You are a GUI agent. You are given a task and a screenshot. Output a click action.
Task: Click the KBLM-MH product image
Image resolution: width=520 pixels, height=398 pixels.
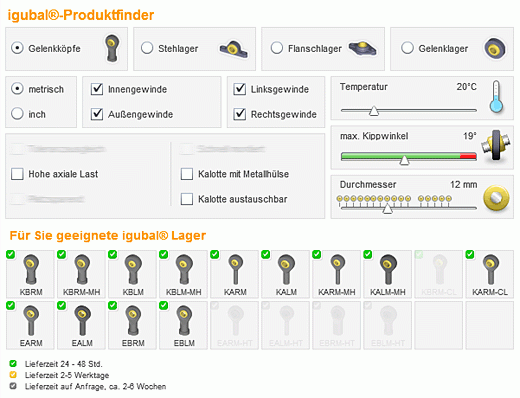[x=183, y=274]
